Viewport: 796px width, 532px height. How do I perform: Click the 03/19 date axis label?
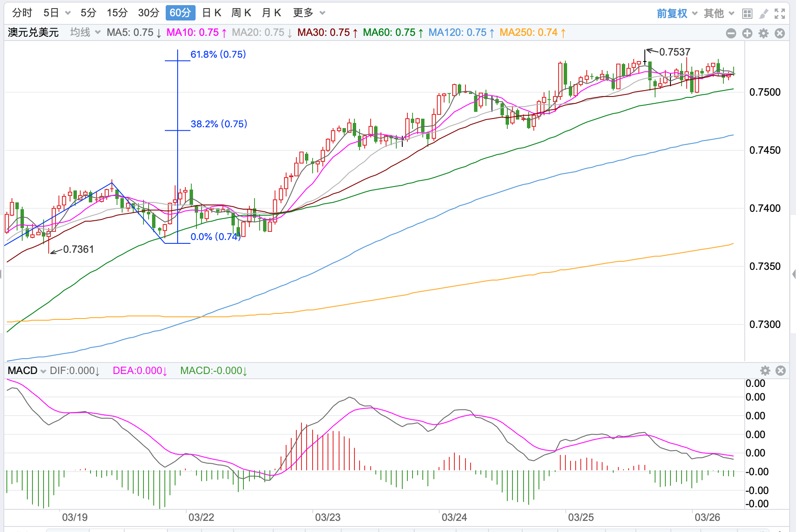(75, 517)
